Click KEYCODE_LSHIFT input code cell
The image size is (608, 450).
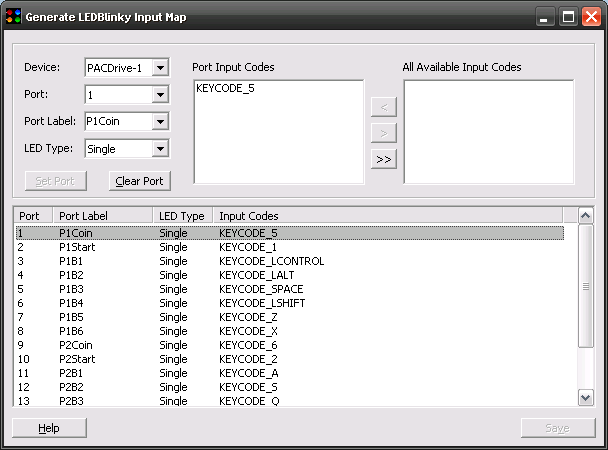(262, 303)
